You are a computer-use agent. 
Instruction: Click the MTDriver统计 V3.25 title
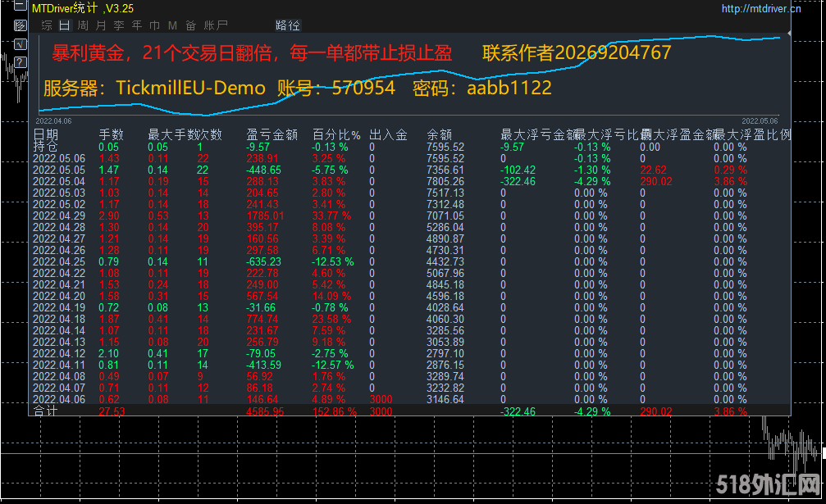tap(83, 8)
